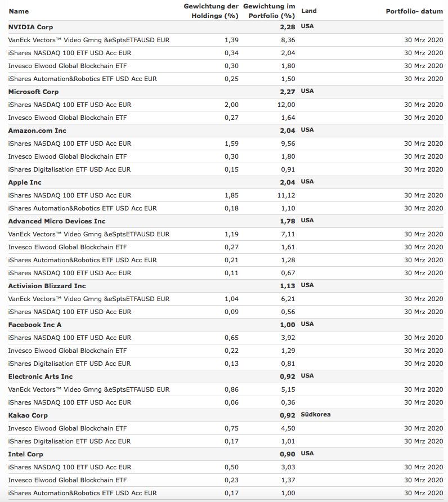Open the Facebook Inc A holding
448x502 pixels.
click(x=35, y=325)
